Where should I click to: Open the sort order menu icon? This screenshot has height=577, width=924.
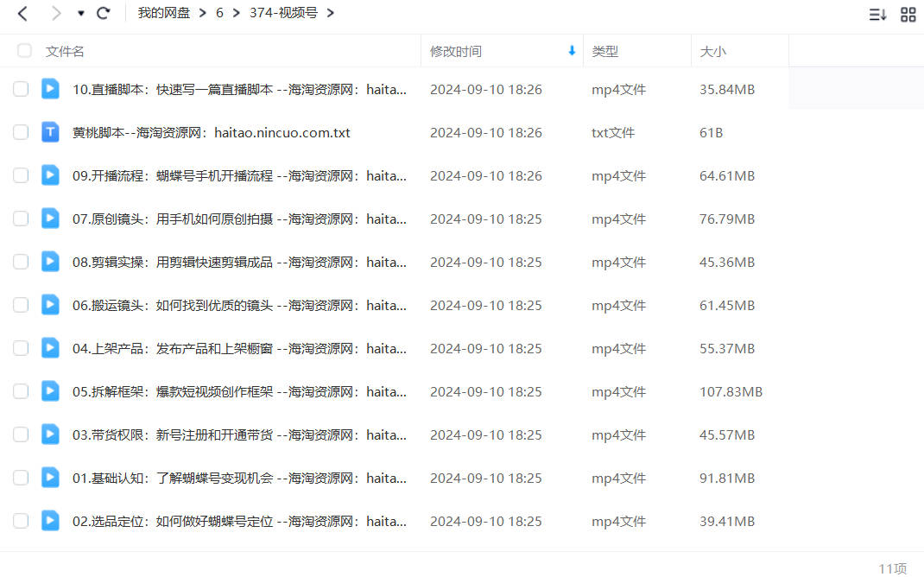pos(877,14)
